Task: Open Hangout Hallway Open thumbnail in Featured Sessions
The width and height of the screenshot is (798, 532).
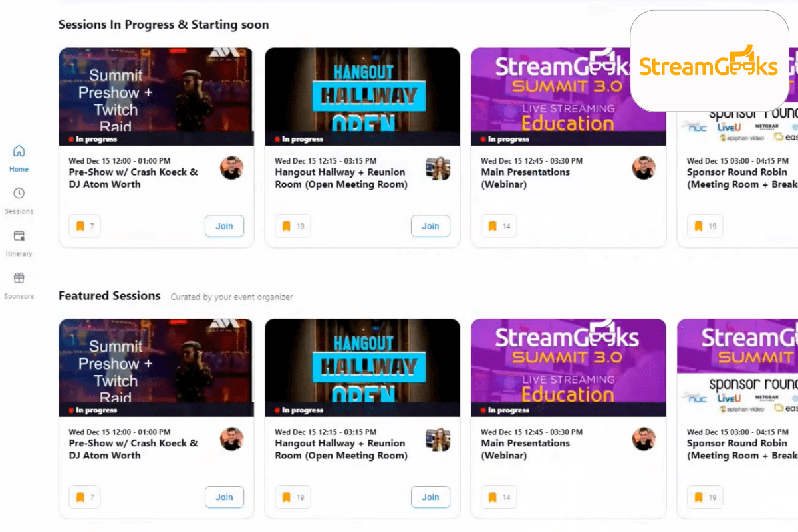Action: (x=362, y=368)
